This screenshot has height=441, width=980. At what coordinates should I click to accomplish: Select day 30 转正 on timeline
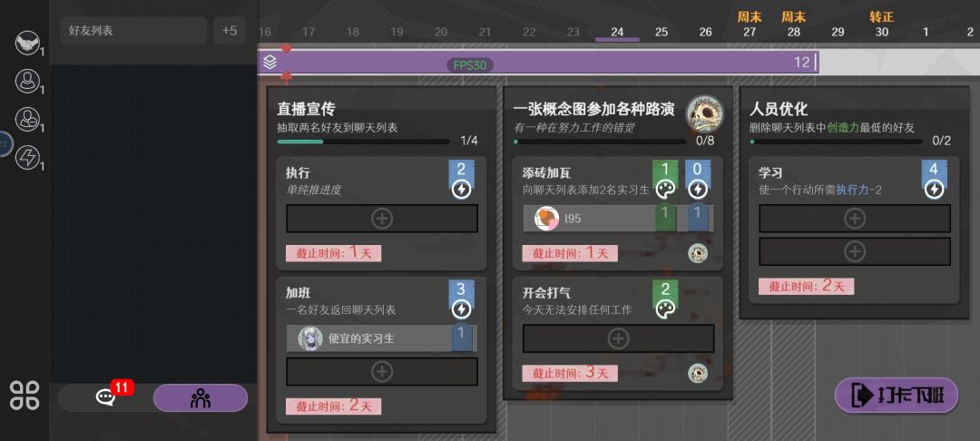[x=881, y=25]
